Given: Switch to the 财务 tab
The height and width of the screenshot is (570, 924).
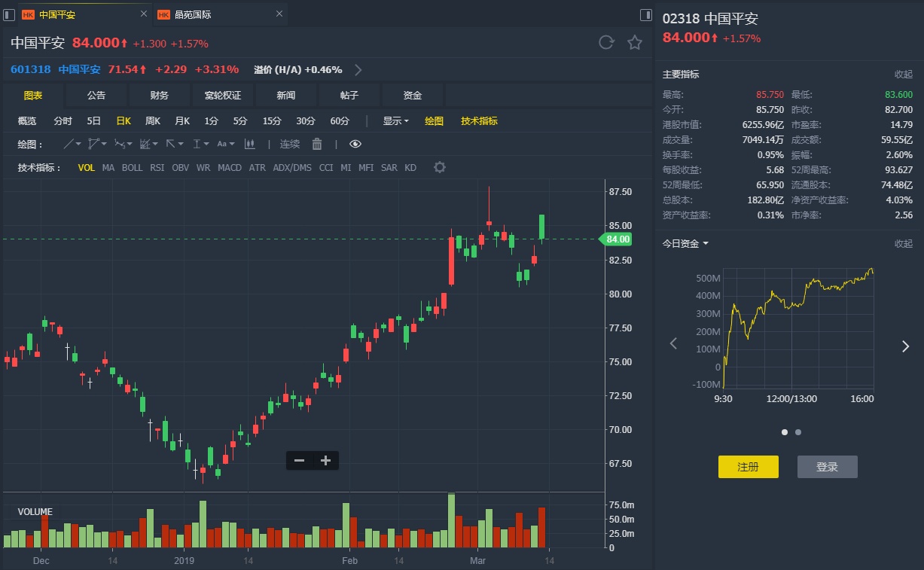Looking at the screenshot, I should pyautogui.click(x=159, y=96).
